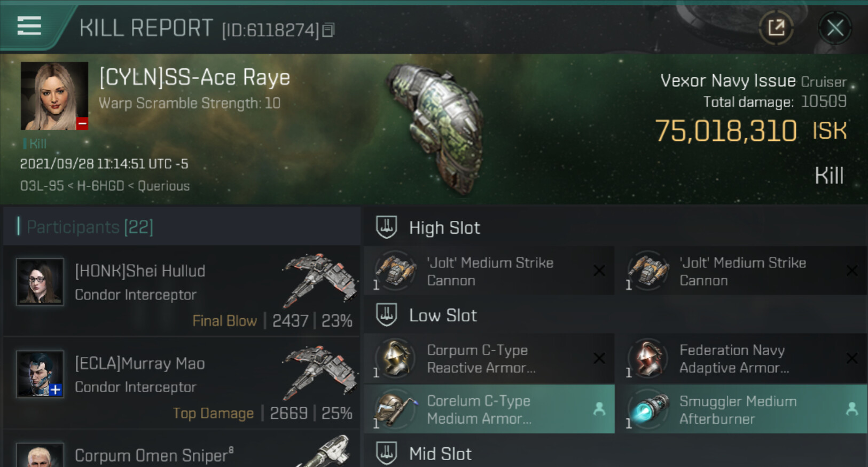Open Murray Mao's pilot portrait
Viewport: 868px width, 467px height.
(40, 374)
